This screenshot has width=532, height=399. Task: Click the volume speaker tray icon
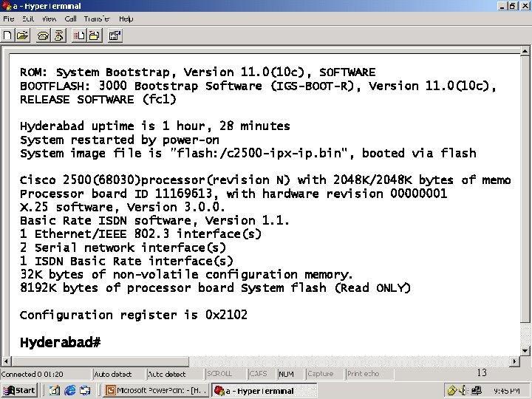point(463,391)
